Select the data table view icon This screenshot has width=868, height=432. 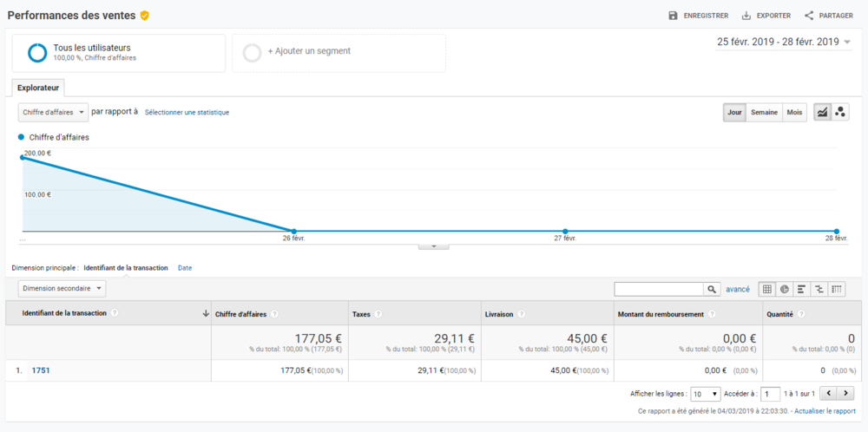766,289
